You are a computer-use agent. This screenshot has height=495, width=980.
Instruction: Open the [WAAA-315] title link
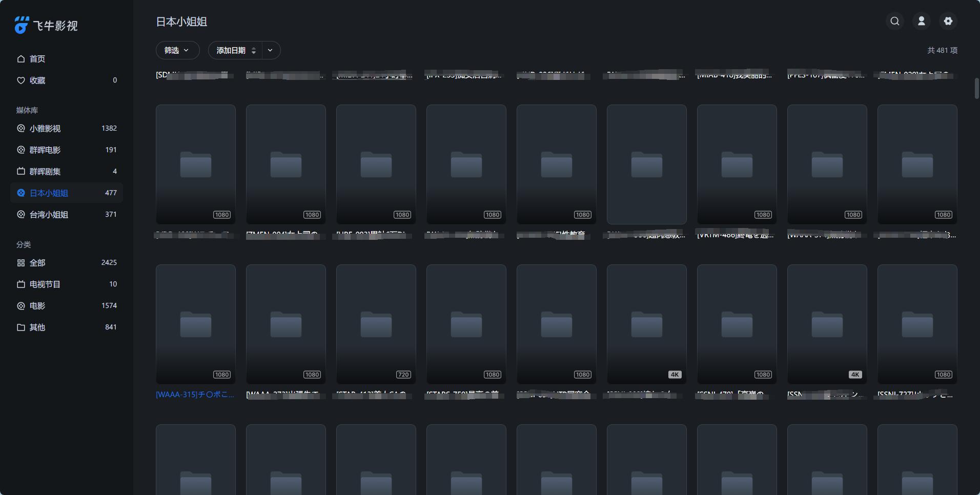tap(195, 394)
